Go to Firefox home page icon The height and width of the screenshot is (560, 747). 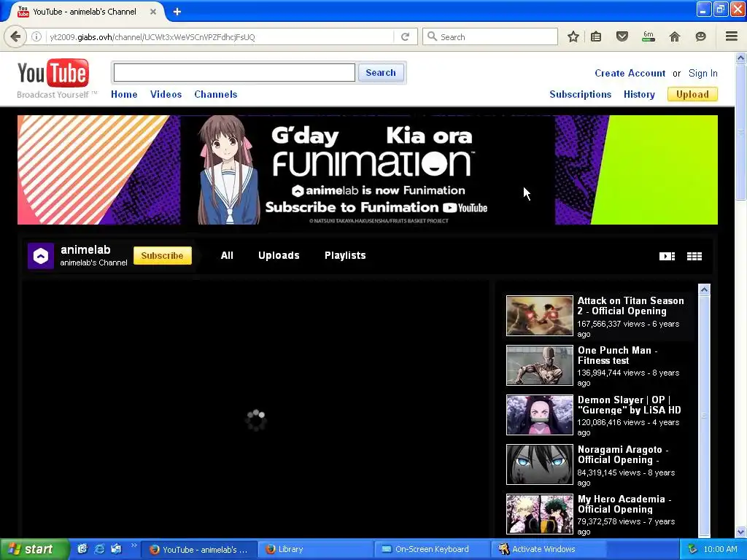675,36
